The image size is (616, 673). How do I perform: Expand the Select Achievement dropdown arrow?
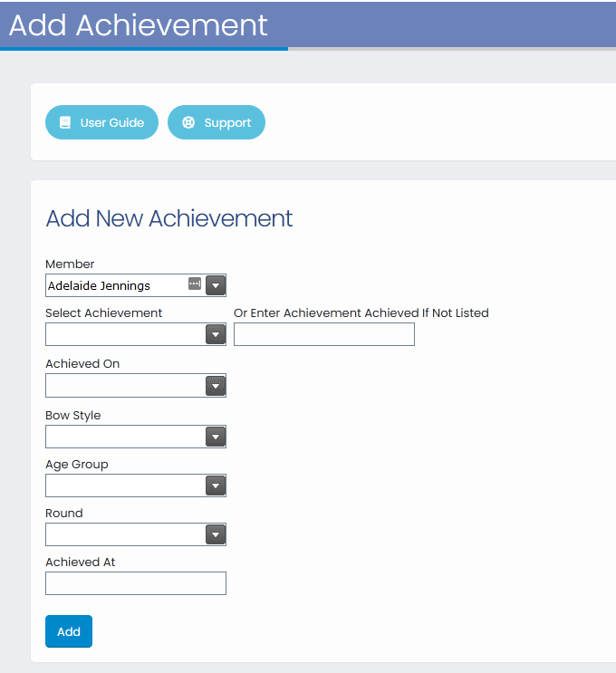[x=216, y=334]
